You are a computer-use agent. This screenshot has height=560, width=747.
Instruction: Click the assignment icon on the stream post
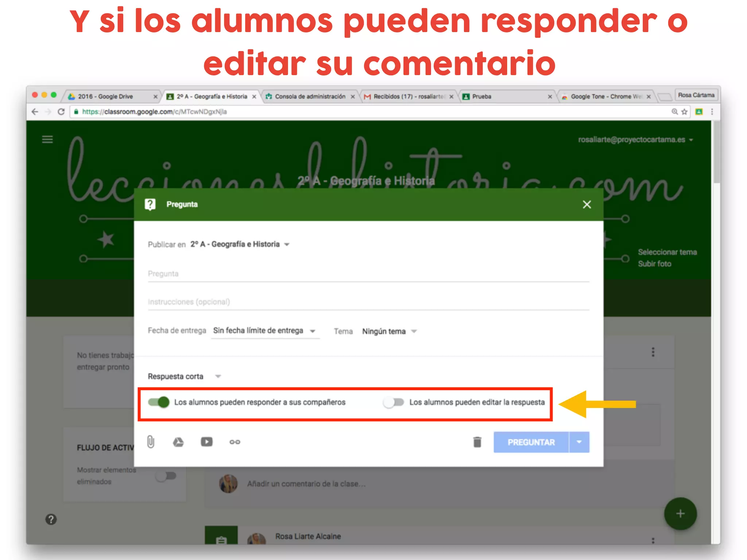tap(221, 536)
